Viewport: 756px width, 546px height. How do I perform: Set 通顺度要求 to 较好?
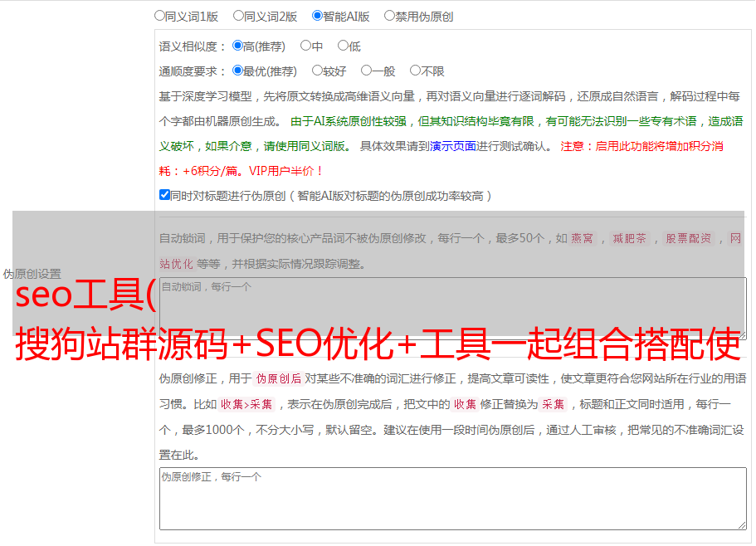click(317, 71)
